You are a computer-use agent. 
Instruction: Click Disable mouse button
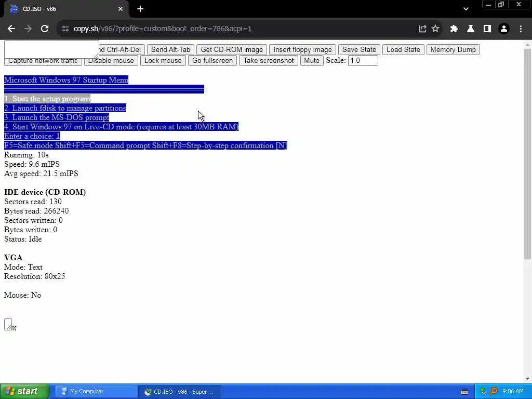(111, 61)
